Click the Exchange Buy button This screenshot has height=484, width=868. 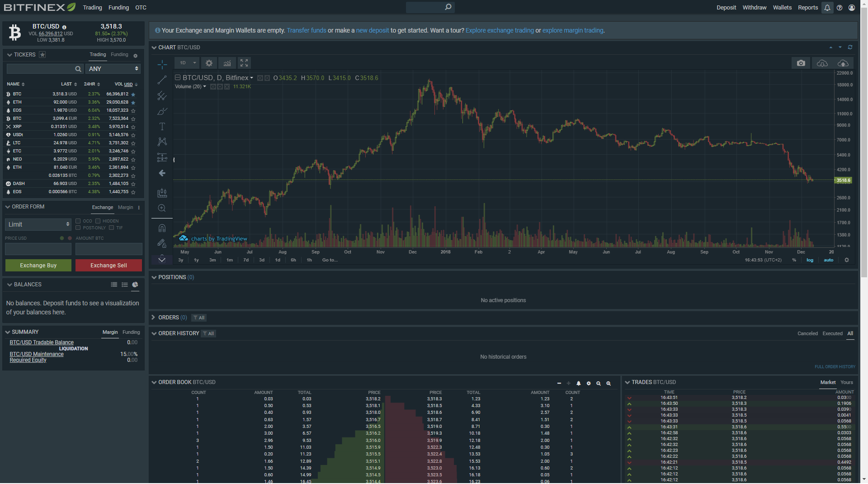tap(38, 266)
